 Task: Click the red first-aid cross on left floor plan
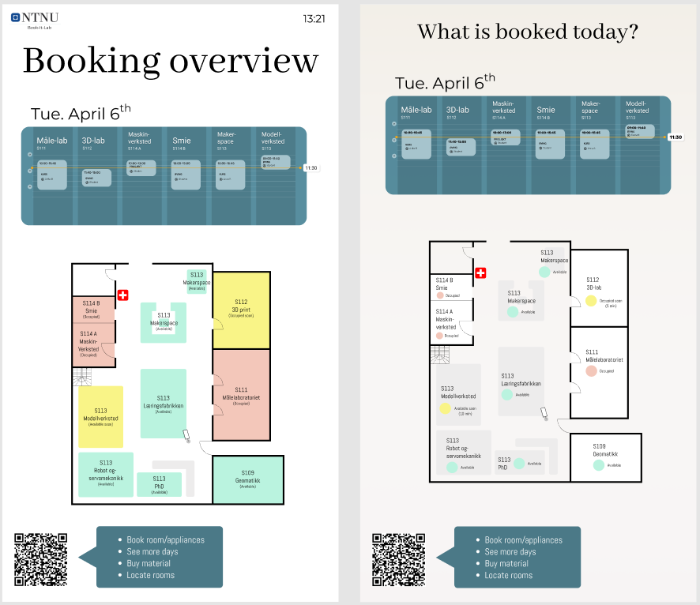click(122, 295)
